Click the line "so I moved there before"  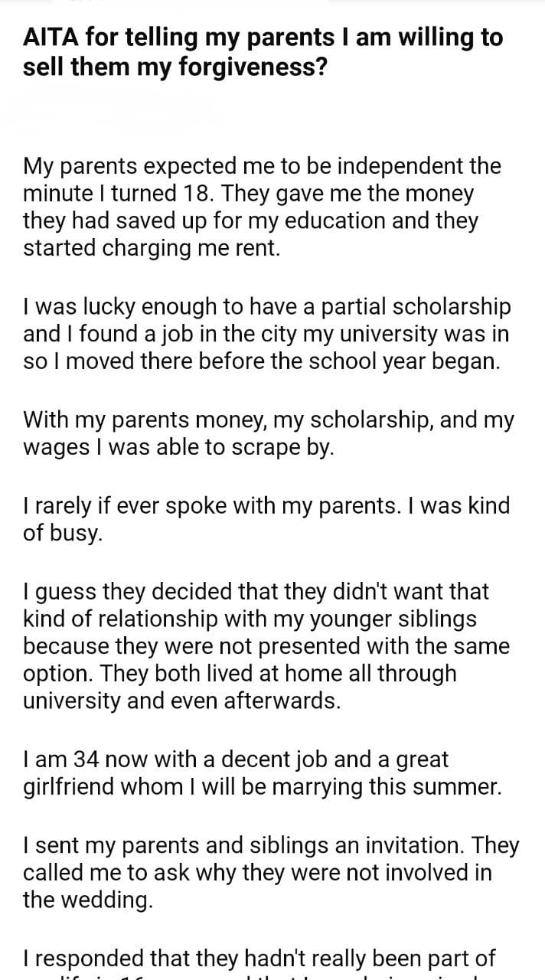262,361
